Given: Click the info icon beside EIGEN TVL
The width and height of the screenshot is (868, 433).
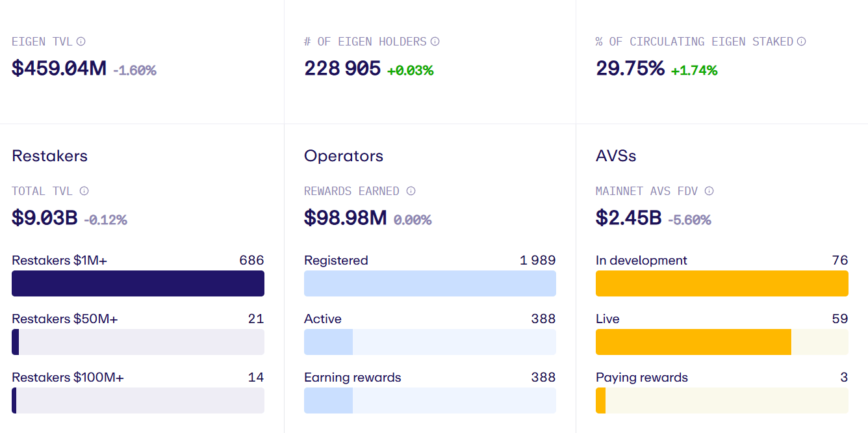Looking at the screenshot, I should pyautogui.click(x=81, y=42).
